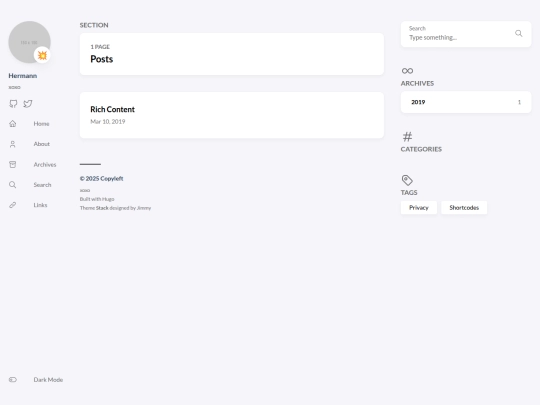Viewport: 540px width, 405px height.
Task: Click the magnifier icon in search box
Action: click(x=519, y=33)
